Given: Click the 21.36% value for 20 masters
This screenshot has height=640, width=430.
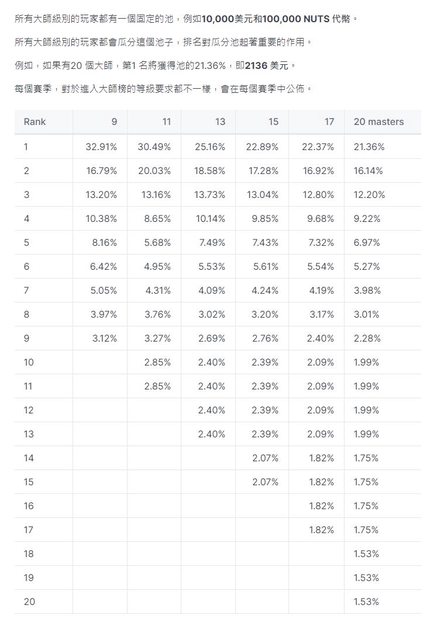Looking at the screenshot, I should pos(369,147).
